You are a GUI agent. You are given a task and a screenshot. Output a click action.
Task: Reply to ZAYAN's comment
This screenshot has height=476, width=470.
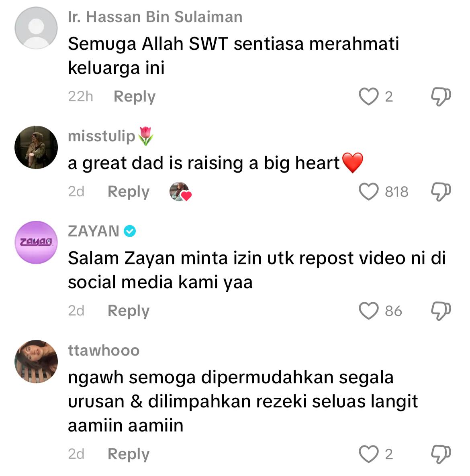click(x=129, y=311)
